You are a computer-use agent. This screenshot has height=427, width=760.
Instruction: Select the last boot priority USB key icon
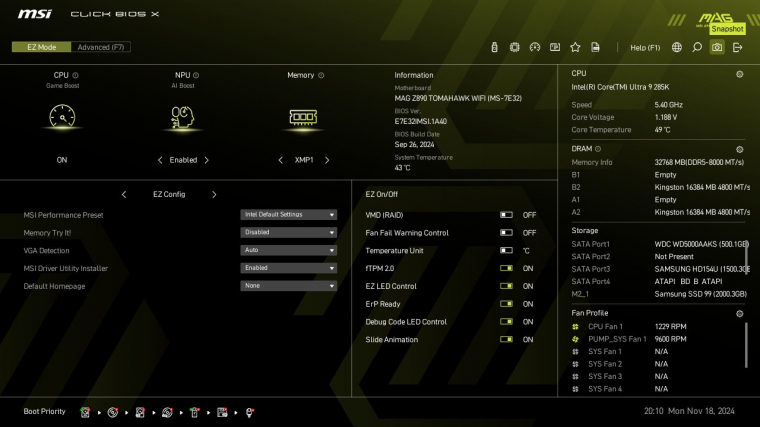click(x=249, y=412)
